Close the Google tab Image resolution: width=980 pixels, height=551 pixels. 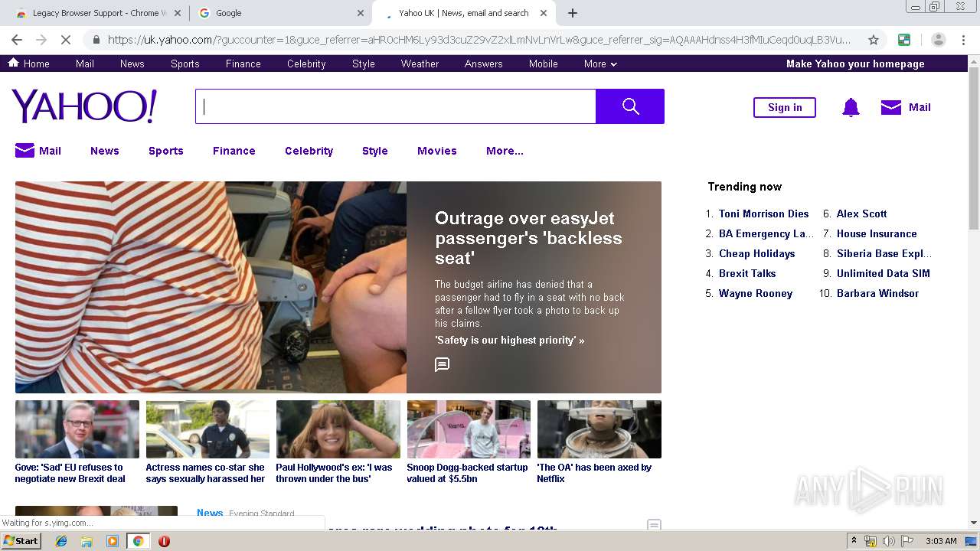pyautogui.click(x=361, y=13)
